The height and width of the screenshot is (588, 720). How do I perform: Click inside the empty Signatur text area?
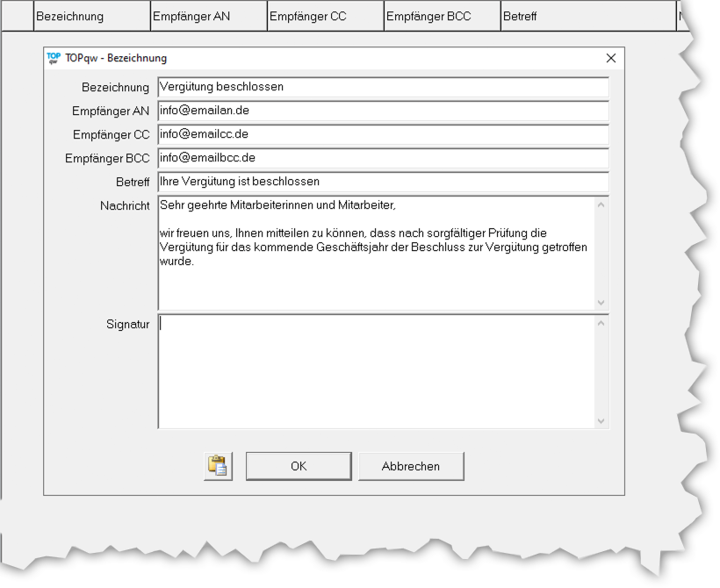tap(376, 371)
